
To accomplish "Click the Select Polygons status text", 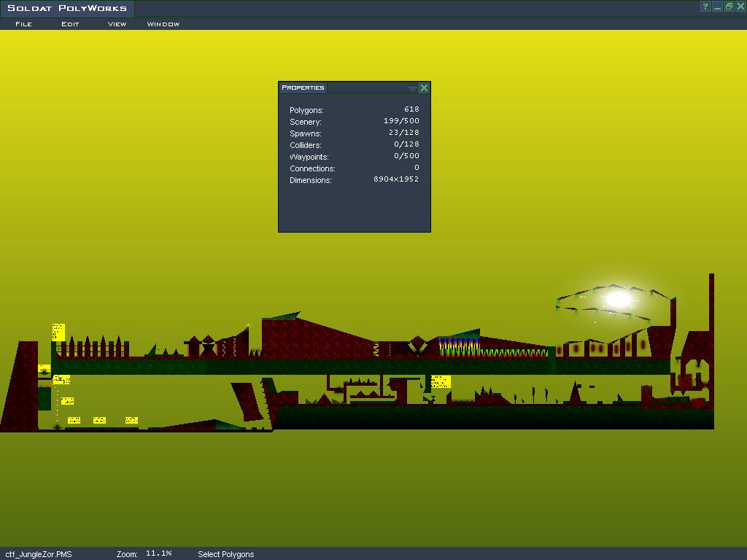I will pos(225,554).
